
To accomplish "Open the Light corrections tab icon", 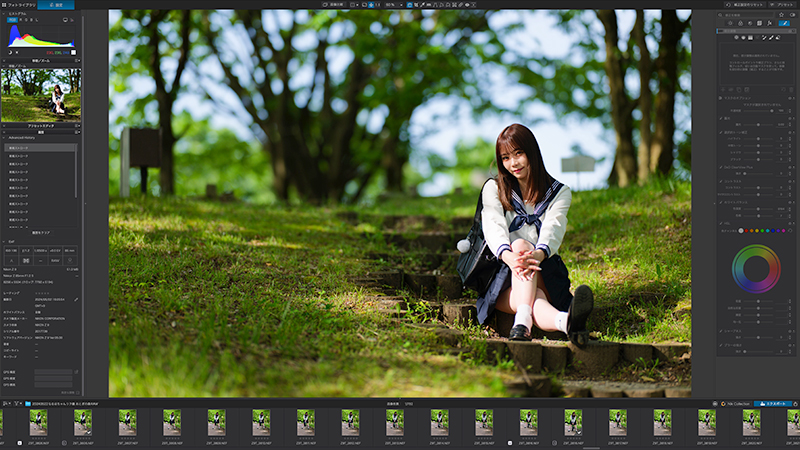I will 730,23.
